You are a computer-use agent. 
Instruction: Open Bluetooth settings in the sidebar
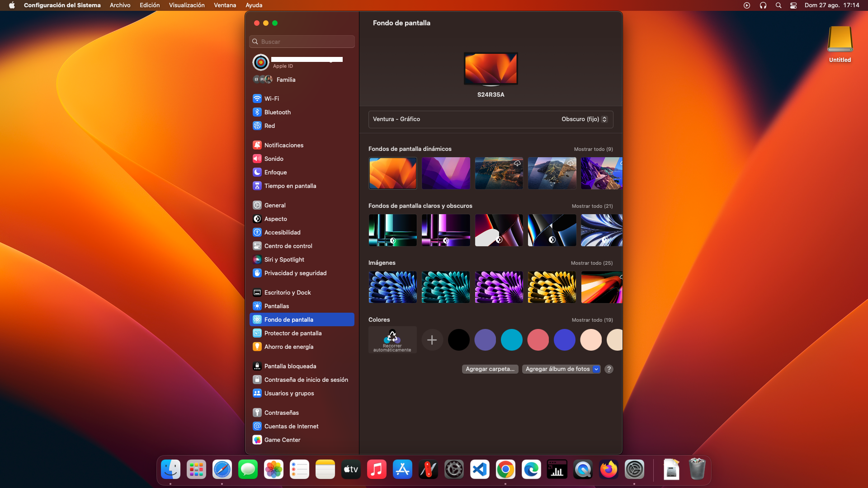pyautogui.click(x=277, y=112)
